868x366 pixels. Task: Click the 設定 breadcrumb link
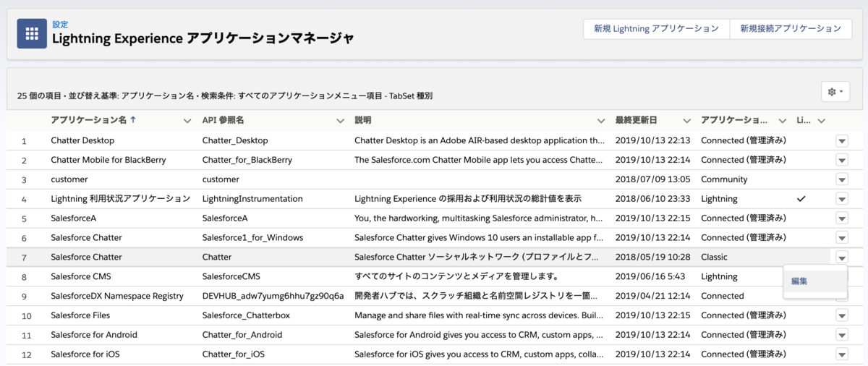pyautogui.click(x=60, y=24)
